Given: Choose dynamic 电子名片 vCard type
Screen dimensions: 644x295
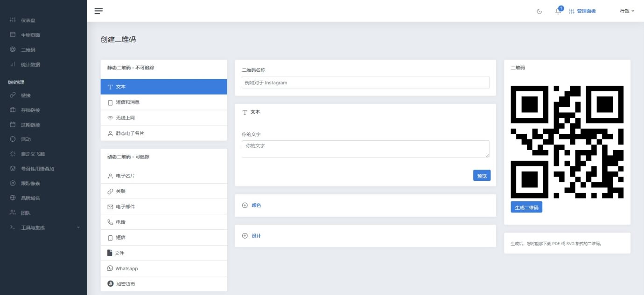Looking at the screenshot, I should [164, 176].
